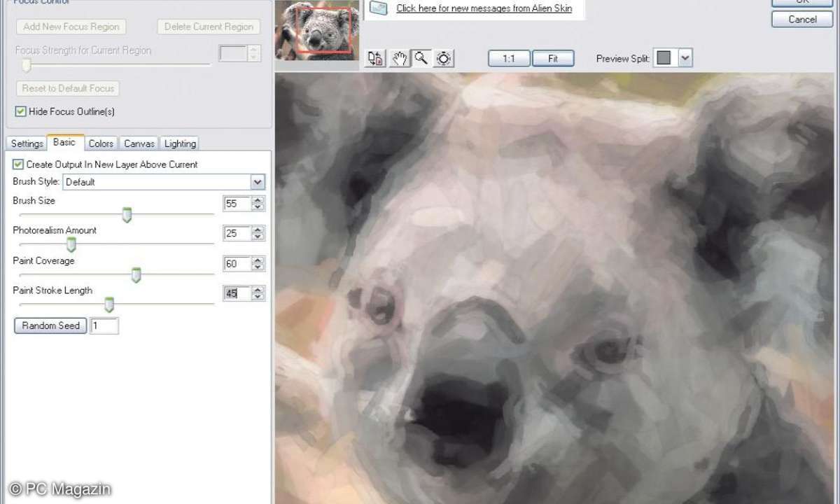The width and height of the screenshot is (840, 504).
Task: Decrease Paint Stroke Length with the down arrow
Action: (258, 297)
